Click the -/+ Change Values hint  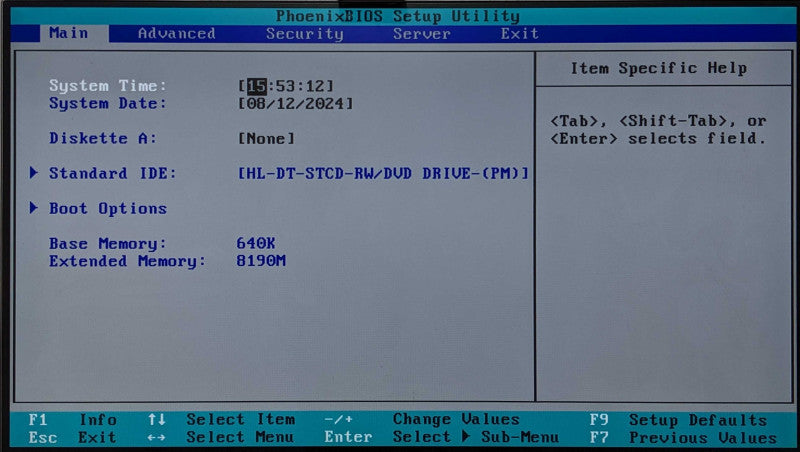pyautogui.click(x=422, y=420)
